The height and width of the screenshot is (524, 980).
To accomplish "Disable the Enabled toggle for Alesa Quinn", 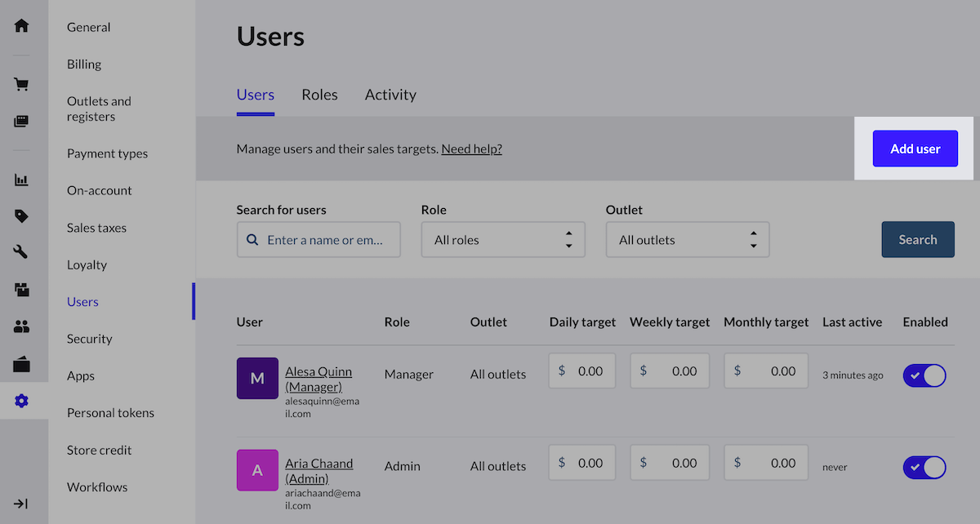I will point(924,375).
